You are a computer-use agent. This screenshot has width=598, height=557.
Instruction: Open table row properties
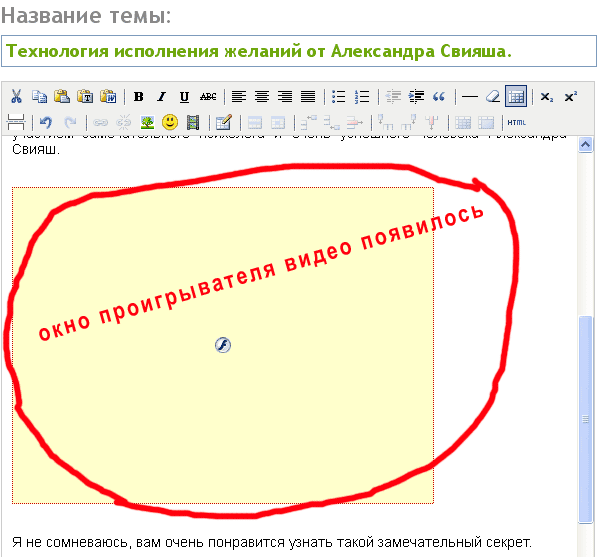pos(255,122)
